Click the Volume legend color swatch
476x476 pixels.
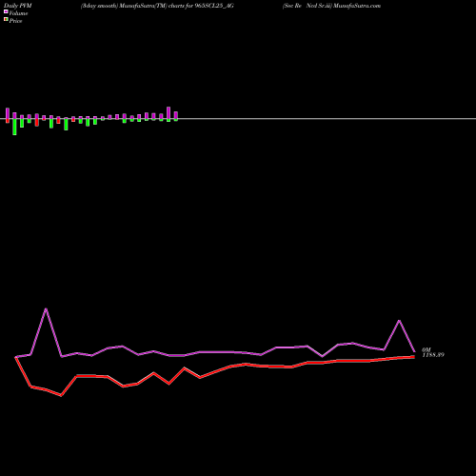(6, 11)
